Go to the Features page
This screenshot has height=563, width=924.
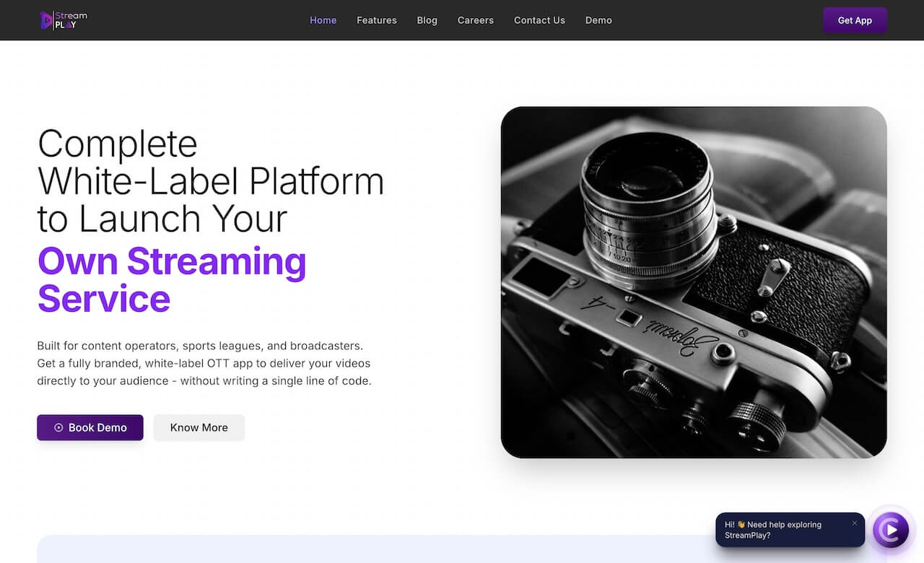coord(377,20)
